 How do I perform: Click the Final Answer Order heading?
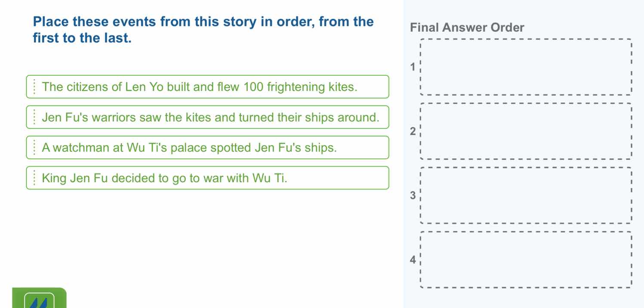pyautogui.click(x=468, y=27)
